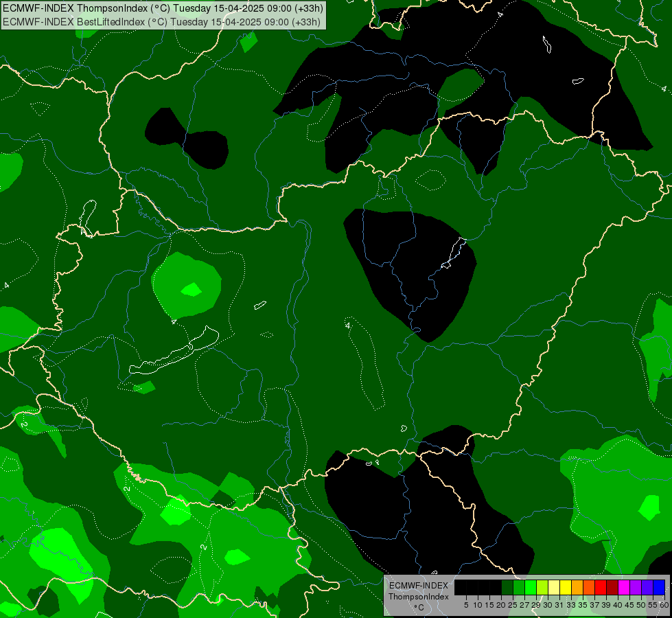Click the violet 50–55 legend swatch
The height and width of the screenshot is (618, 672).
pyautogui.click(x=647, y=587)
